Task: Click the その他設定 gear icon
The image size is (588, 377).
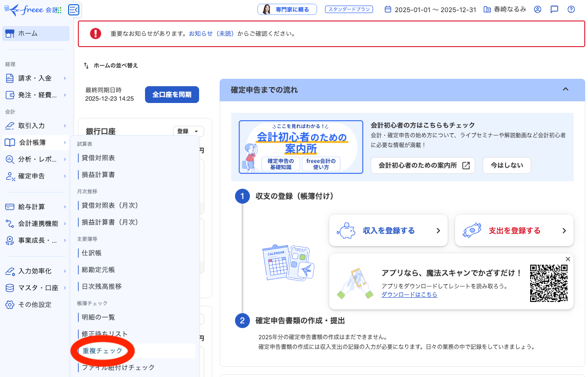Action: [x=10, y=304]
